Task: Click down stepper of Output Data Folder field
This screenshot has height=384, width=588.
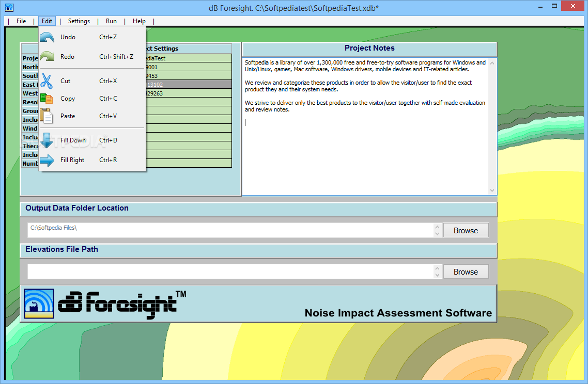Action: click(x=437, y=234)
